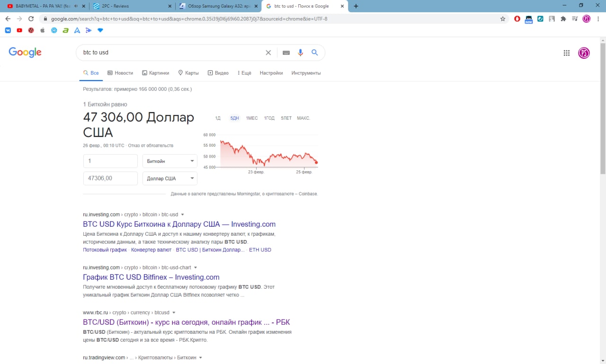The width and height of the screenshot is (606, 364).
Task: Select the МАКС. chart range
Action: tap(303, 118)
